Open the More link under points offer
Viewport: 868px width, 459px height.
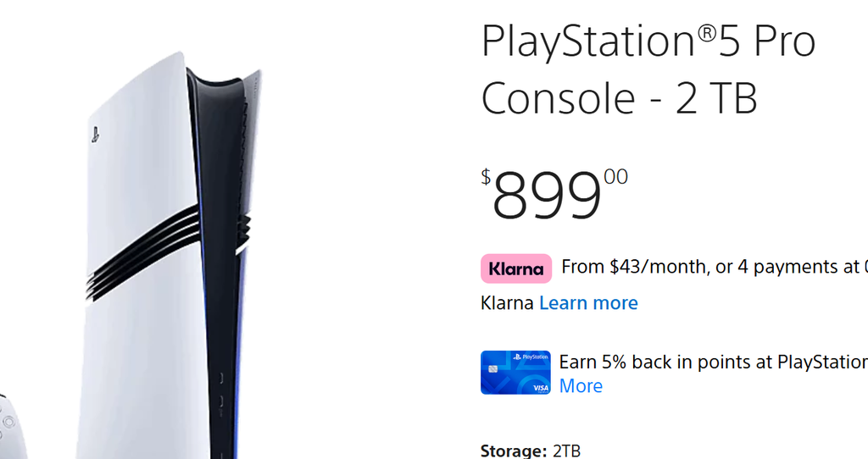click(581, 386)
